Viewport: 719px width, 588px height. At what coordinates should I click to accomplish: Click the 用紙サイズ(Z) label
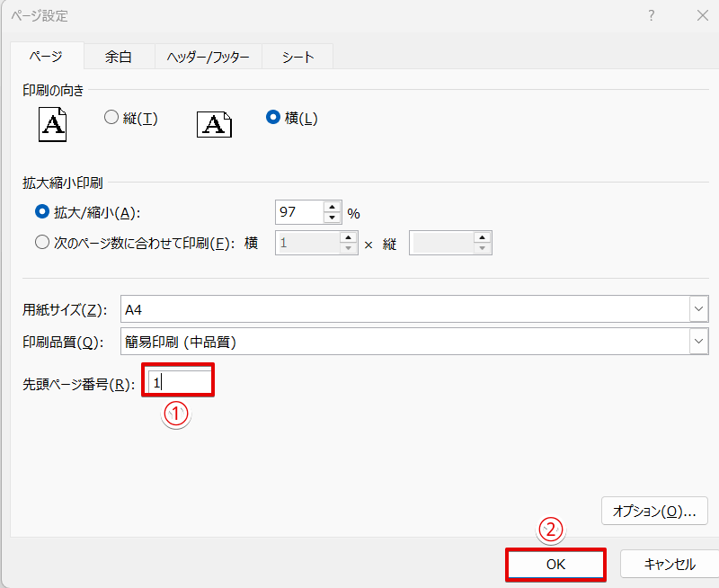tap(65, 309)
